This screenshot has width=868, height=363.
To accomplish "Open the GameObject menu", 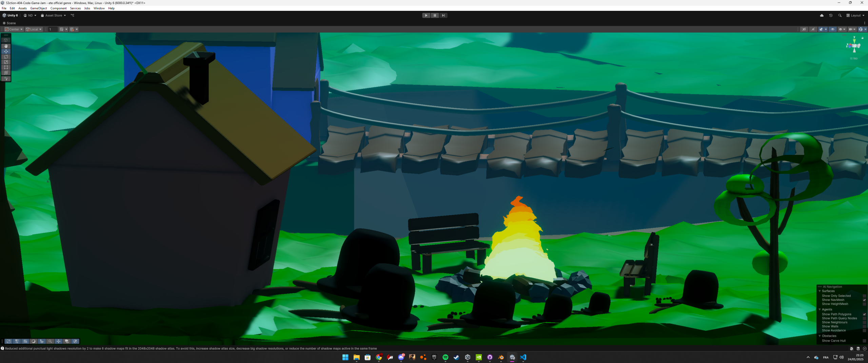I will tap(38, 8).
